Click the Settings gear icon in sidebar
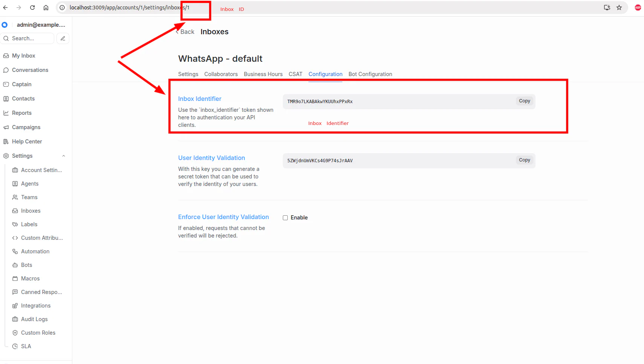The width and height of the screenshot is (644, 364). [6, 156]
